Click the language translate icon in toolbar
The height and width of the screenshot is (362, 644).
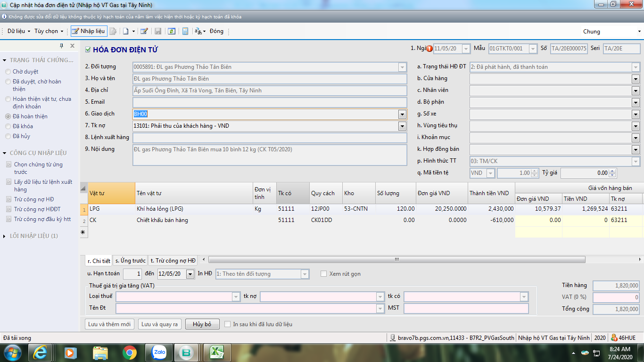pyautogui.click(x=199, y=31)
